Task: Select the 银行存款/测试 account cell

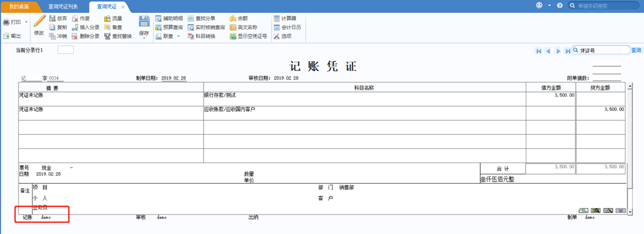Action: click(365, 99)
